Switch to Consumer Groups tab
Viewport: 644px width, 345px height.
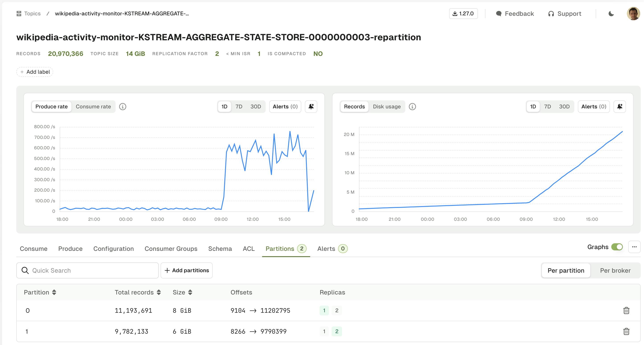click(171, 249)
